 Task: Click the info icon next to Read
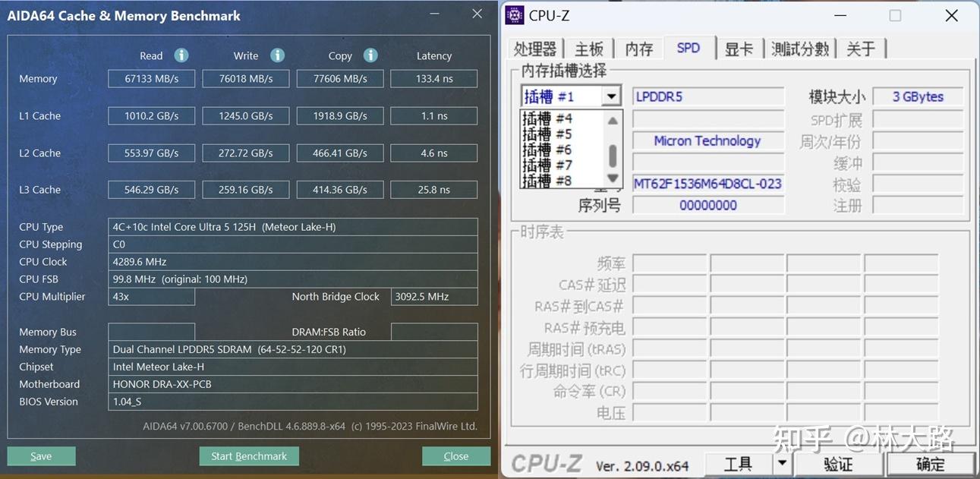tap(181, 55)
